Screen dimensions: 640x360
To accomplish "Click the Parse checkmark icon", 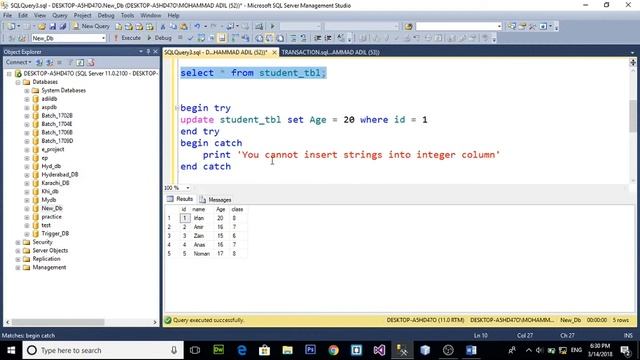I will tap(191, 38).
